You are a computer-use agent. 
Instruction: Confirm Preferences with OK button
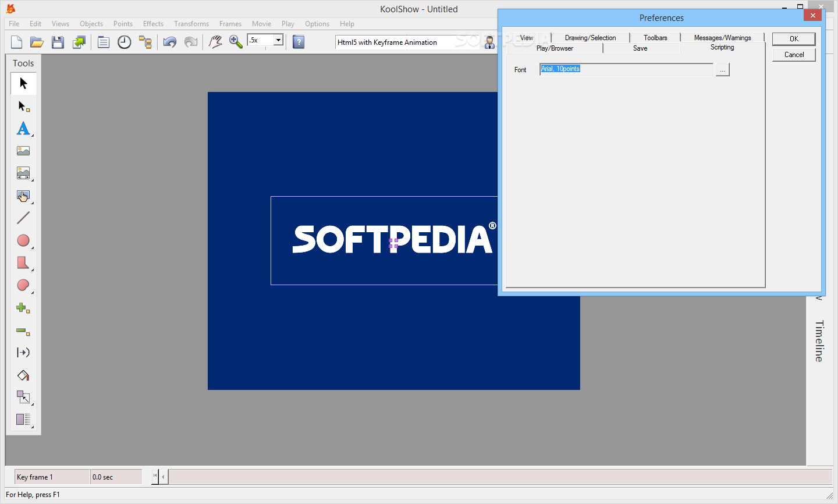(794, 39)
